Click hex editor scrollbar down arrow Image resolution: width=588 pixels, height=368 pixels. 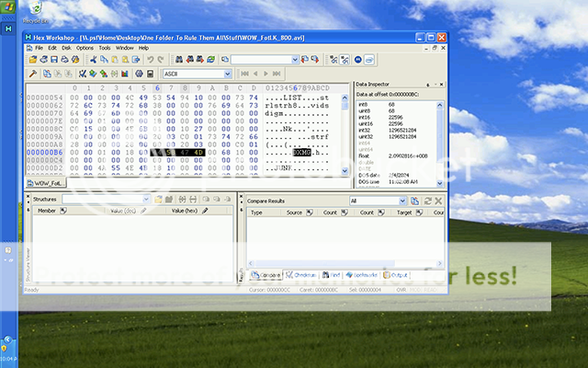tap(345, 171)
